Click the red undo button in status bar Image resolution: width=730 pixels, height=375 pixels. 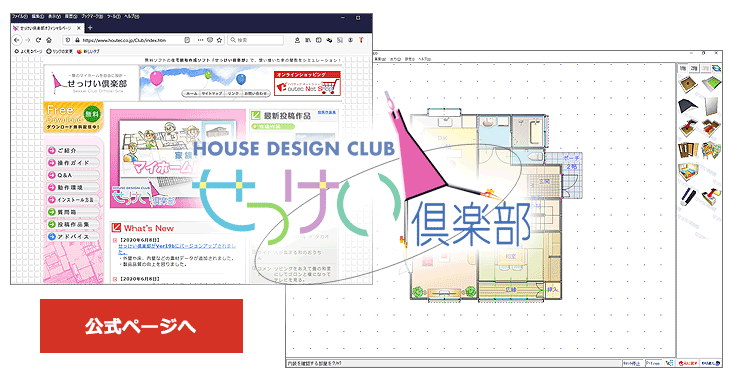click(688, 363)
